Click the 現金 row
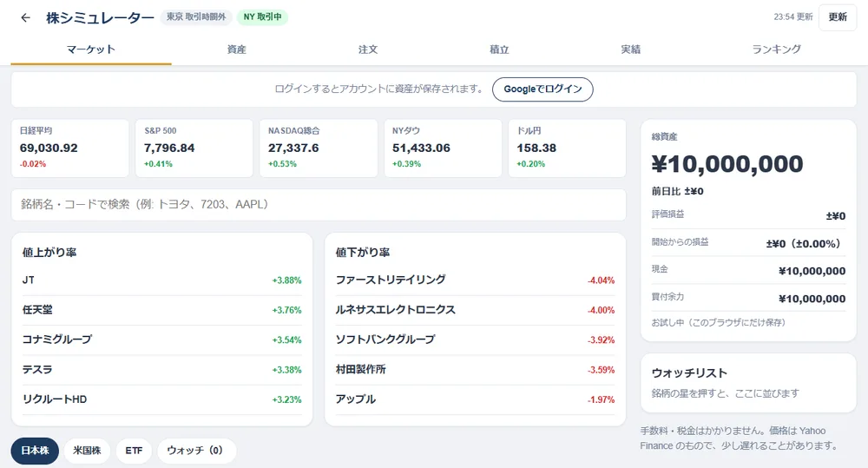Screen dimensions: 868x468 point(748,270)
